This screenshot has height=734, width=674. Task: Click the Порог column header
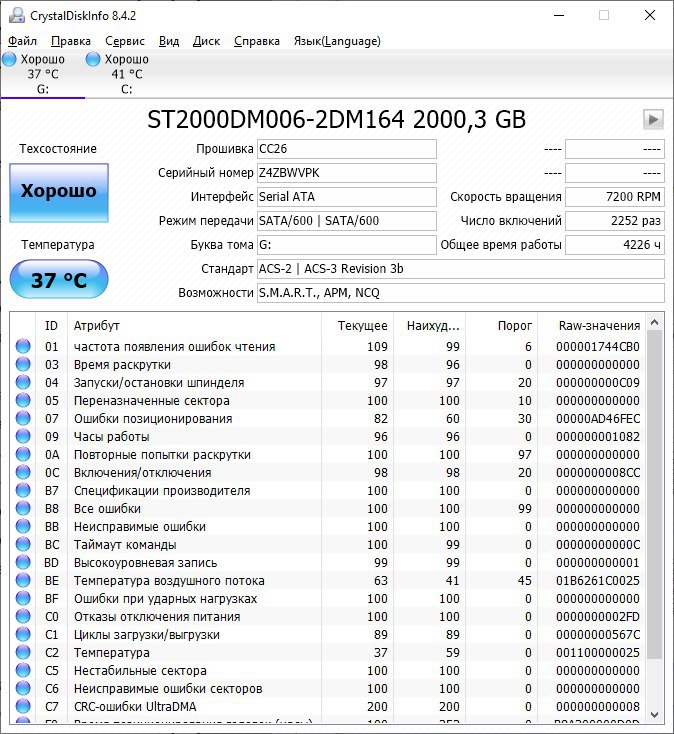coord(501,326)
